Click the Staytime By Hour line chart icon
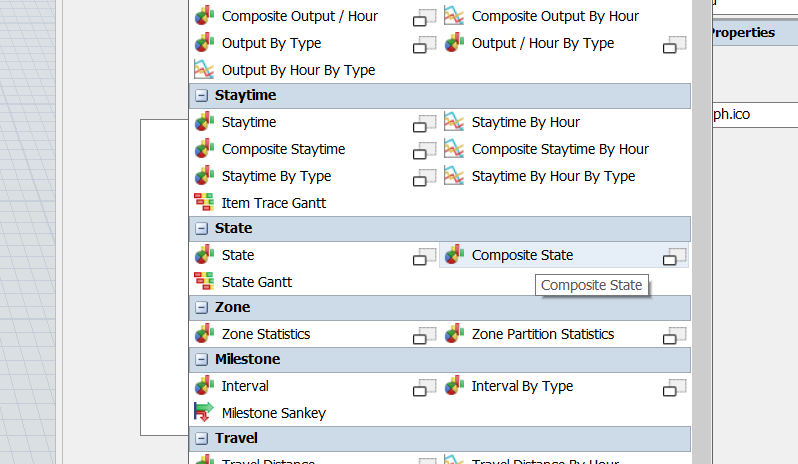 coord(454,122)
